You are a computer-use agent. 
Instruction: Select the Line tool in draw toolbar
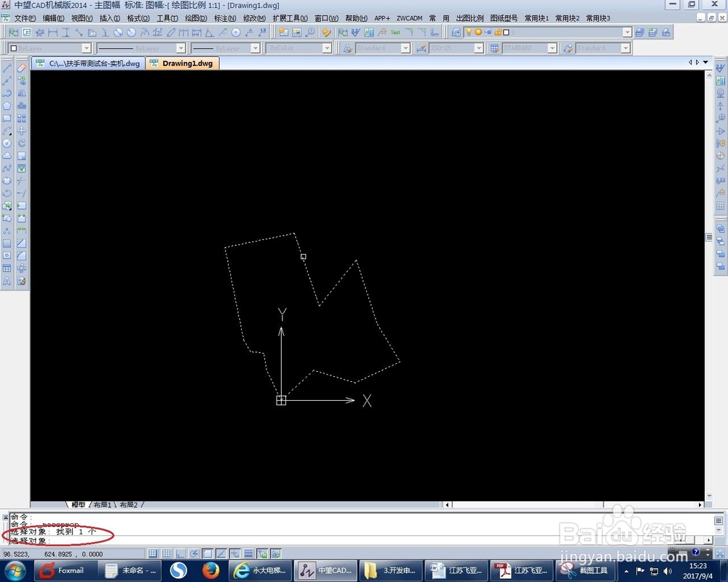[7, 68]
